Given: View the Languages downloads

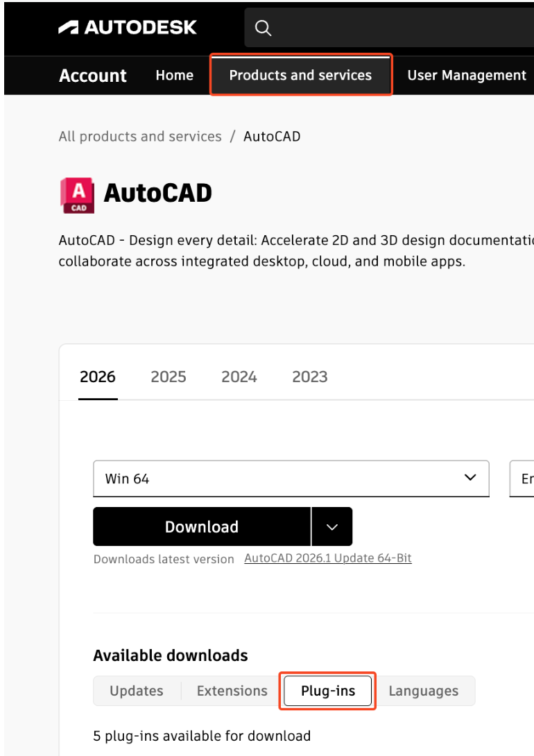Looking at the screenshot, I should pyautogui.click(x=423, y=691).
